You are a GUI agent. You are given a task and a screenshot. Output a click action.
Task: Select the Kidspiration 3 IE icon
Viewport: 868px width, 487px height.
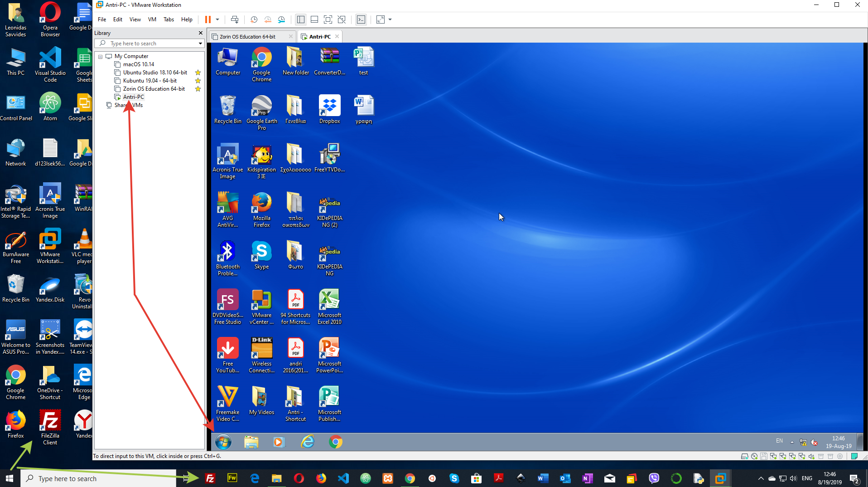click(262, 161)
